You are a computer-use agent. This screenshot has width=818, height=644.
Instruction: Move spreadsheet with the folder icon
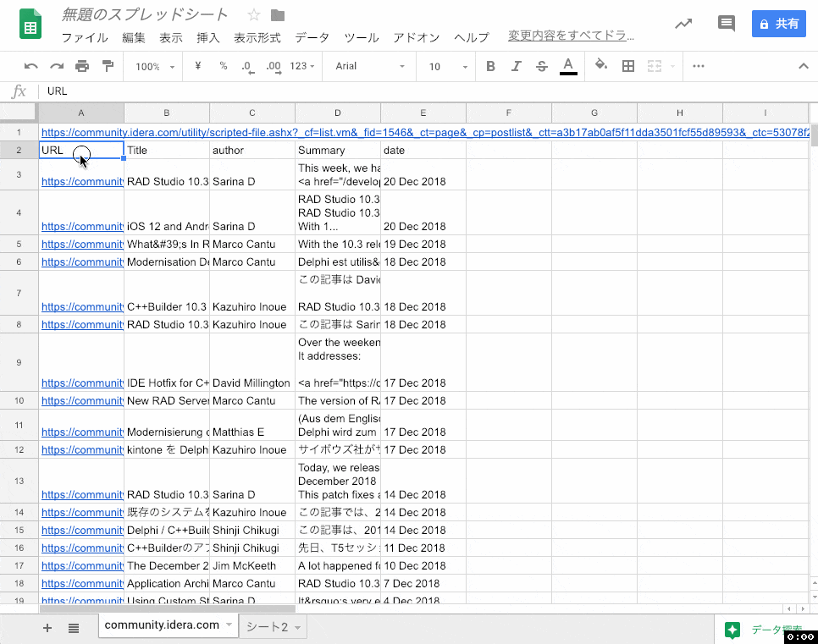tap(278, 15)
